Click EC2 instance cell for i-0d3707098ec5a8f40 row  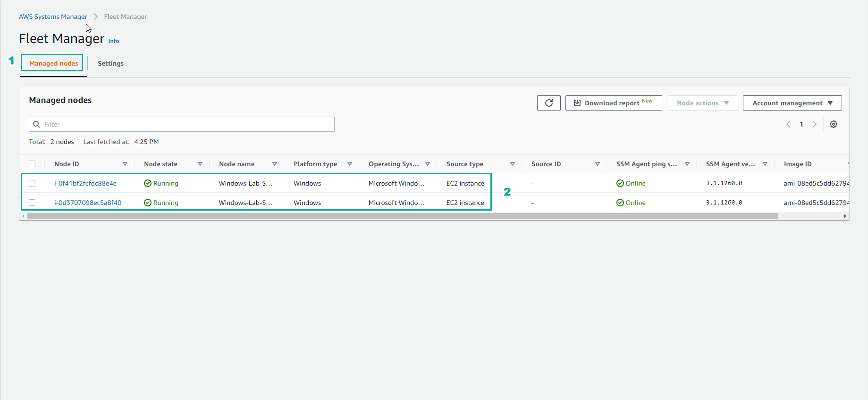[x=465, y=203]
